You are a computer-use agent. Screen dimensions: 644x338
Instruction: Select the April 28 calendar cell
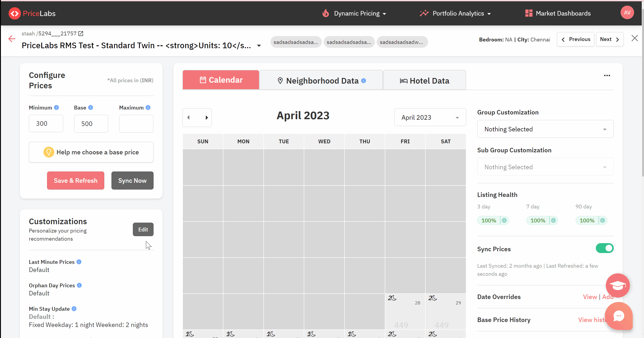(x=405, y=311)
